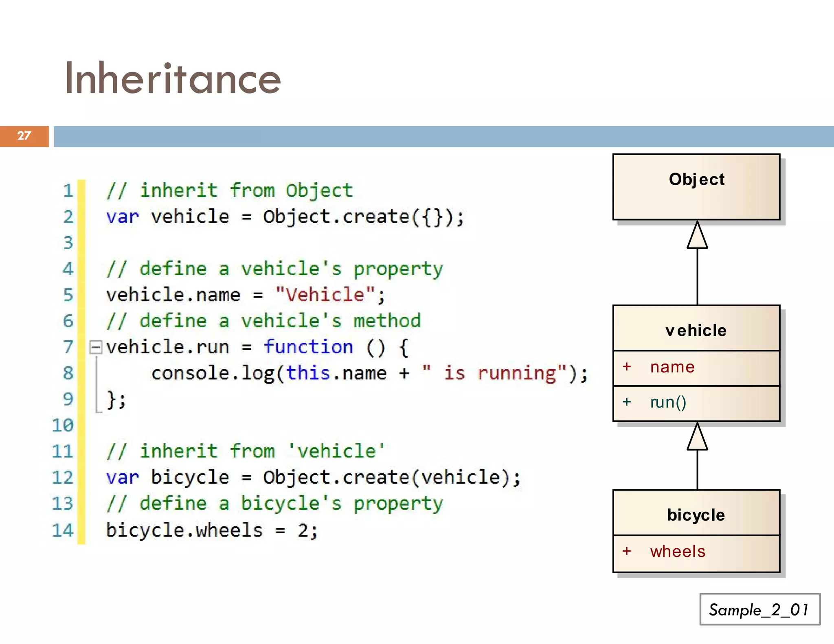The image size is (834, 644).
Task: Click the string literal "Vehicle"
Action: point(325,295)
